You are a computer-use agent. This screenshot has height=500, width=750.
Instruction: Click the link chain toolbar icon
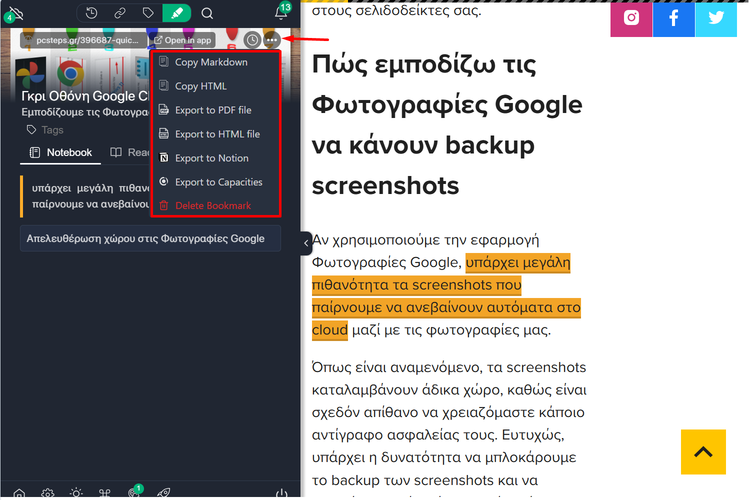120,13
